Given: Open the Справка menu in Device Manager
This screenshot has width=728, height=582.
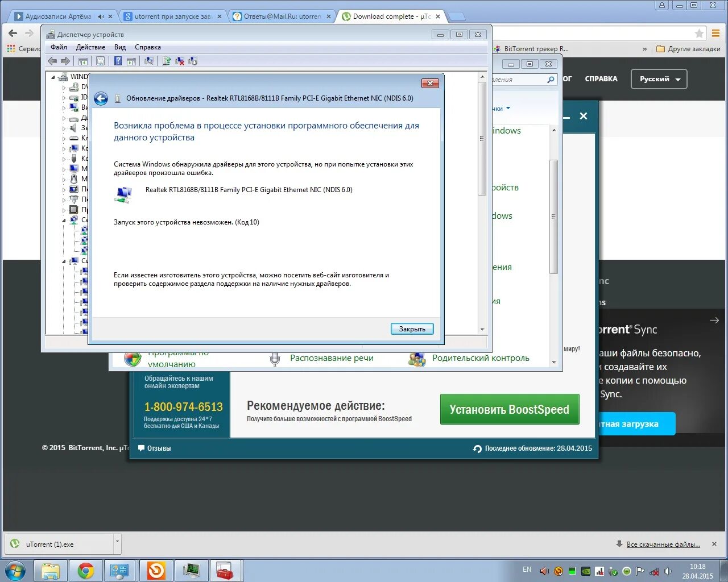Looking at the screenshot, I should point(148,47).
